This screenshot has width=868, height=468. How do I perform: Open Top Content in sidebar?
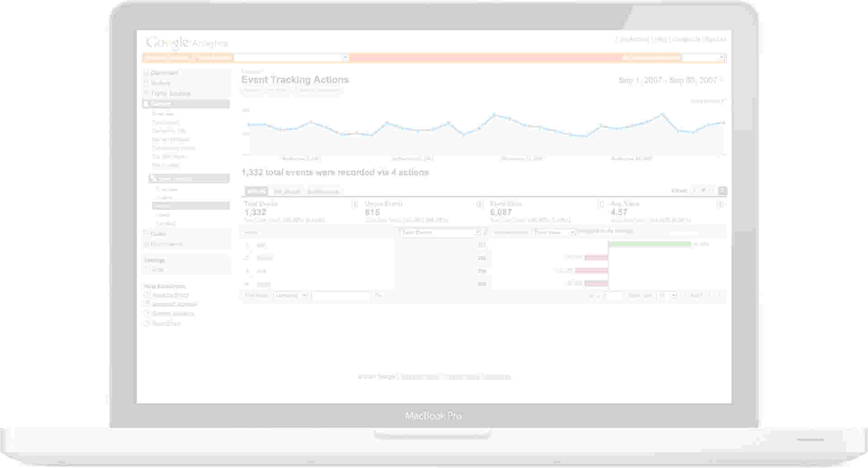tap(165, 123)
